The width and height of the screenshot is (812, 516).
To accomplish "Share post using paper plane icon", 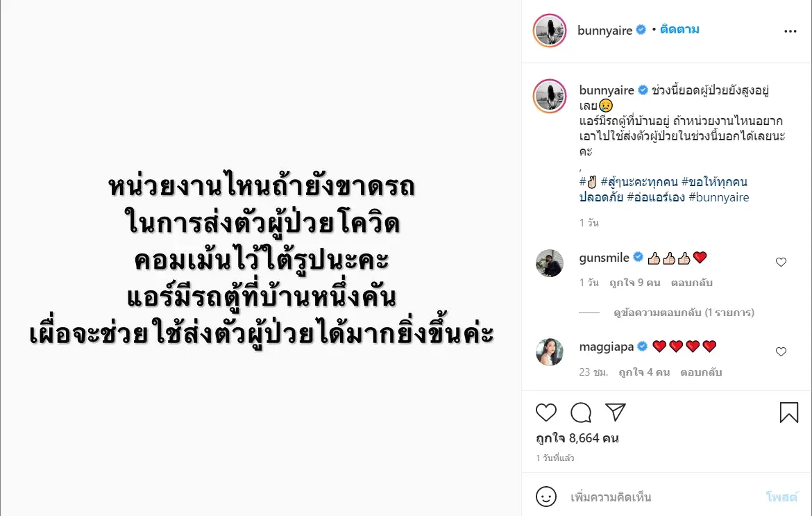I will (x=616, y=412).
